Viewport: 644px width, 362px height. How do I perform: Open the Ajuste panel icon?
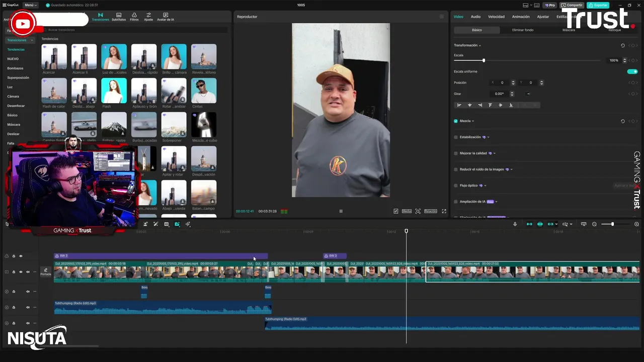(x=148, y=17)
